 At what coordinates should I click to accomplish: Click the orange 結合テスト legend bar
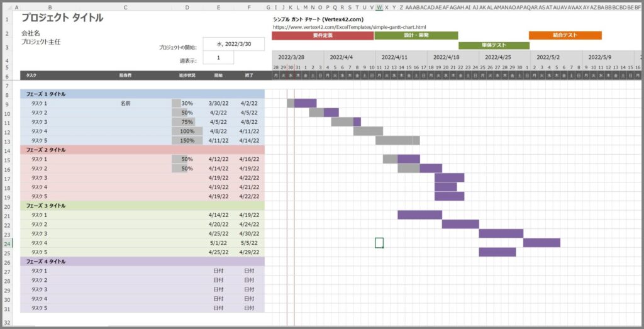point(565,36)
